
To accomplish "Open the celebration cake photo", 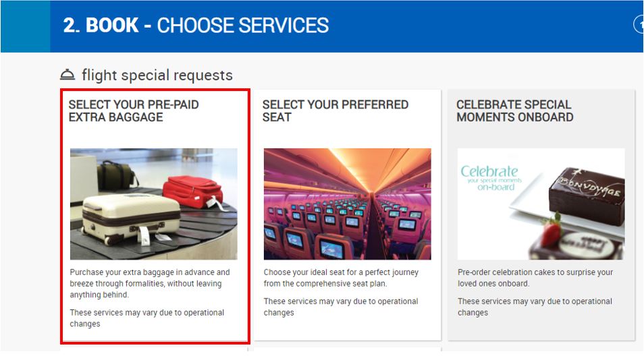I will click(541, 204).
